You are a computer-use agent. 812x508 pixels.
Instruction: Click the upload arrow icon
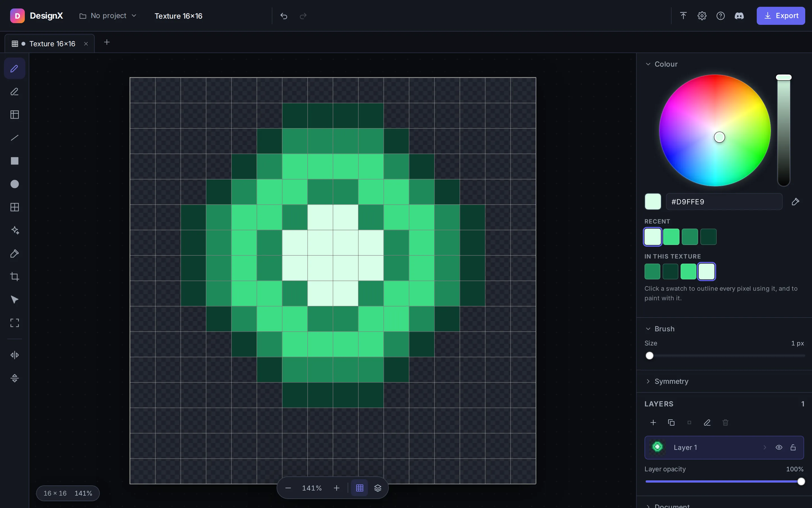683,16
